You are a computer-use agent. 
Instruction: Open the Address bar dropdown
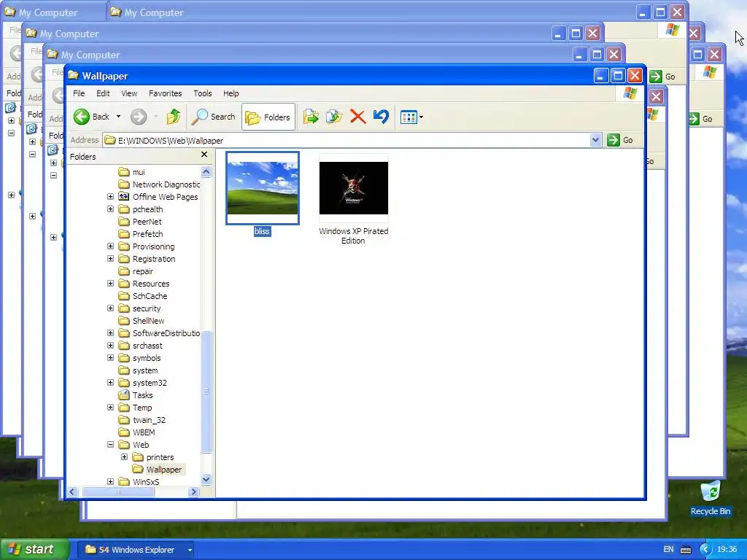click(x=595, y=140)
